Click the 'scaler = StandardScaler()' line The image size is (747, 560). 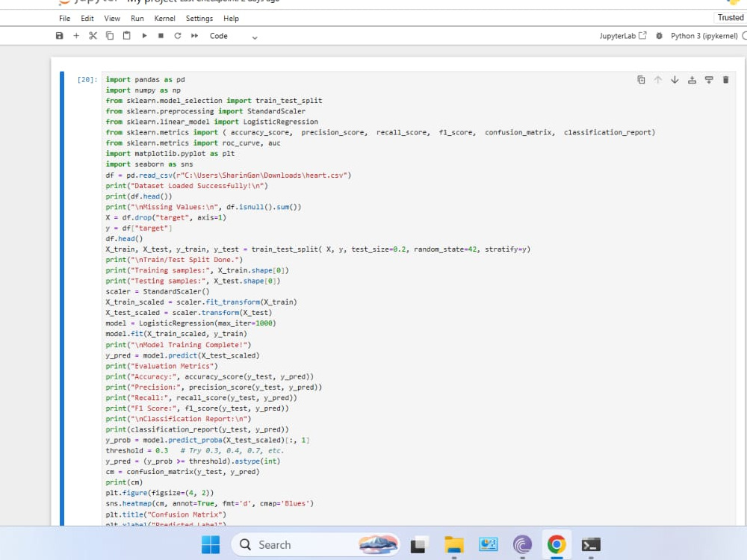157,291
